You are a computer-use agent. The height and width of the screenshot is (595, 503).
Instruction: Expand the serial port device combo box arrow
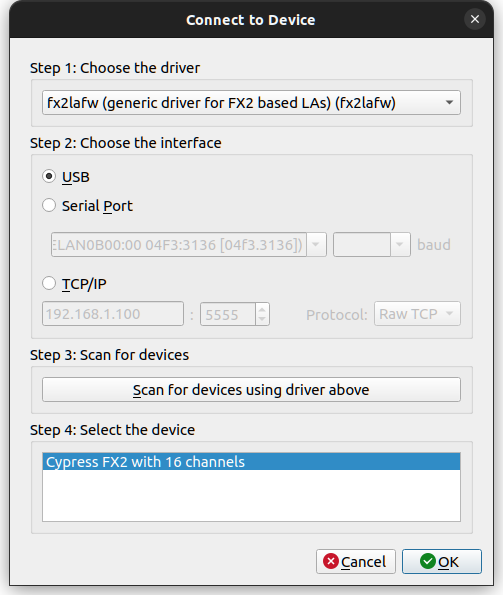[316, 244]
